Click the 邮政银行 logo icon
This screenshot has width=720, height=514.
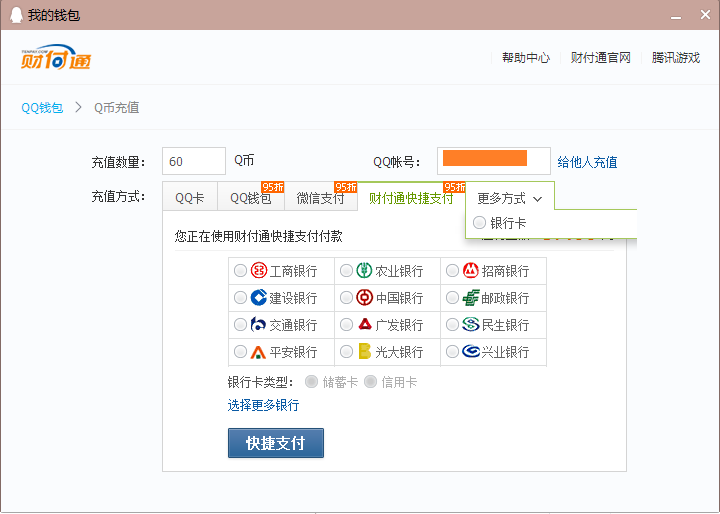coord(471,298)
